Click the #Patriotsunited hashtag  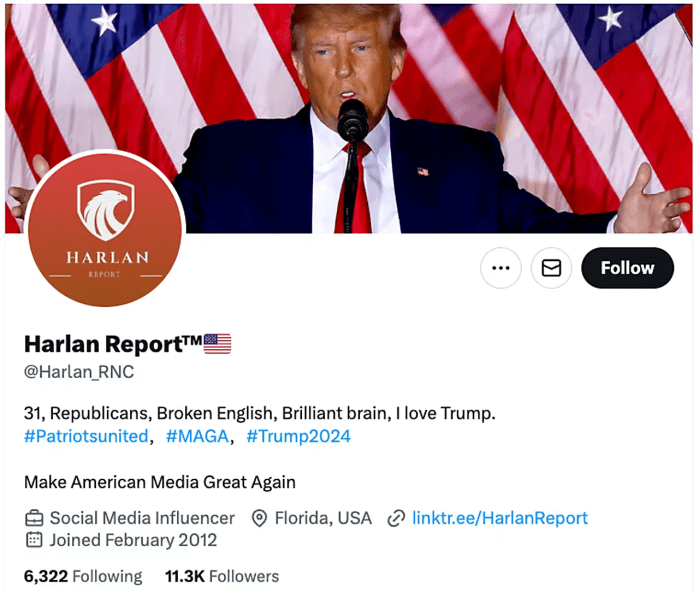[86, 436]
